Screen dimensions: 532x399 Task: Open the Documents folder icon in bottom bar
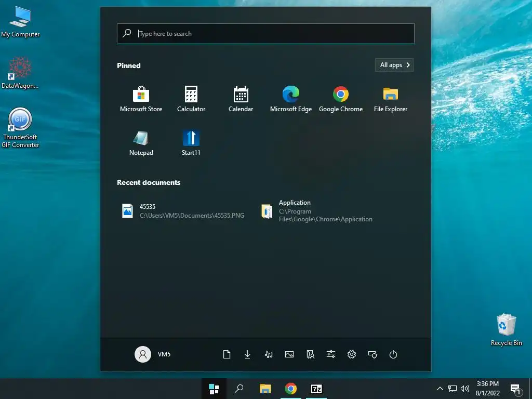227,354
